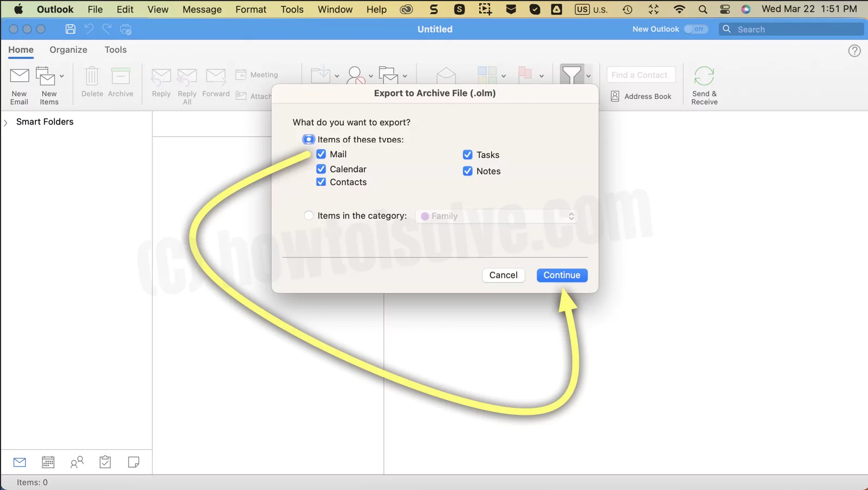The image size is (868, 490).
Task: Open the Family category dropdown
Action: click(x=497, y=216)
